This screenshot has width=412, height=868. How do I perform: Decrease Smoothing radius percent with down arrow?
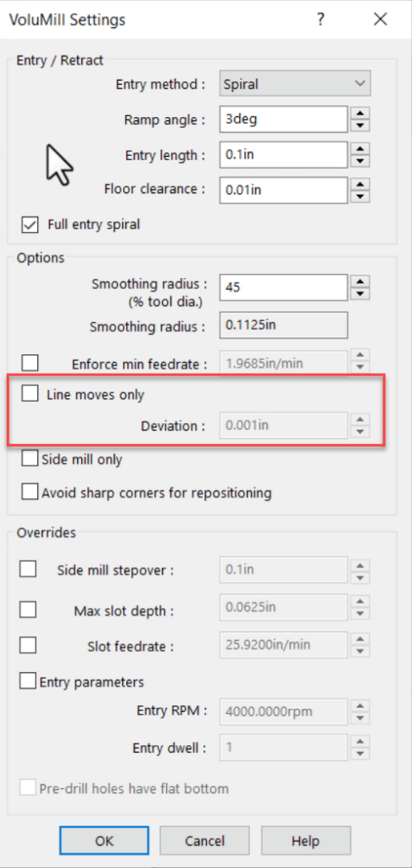[360, 294]
